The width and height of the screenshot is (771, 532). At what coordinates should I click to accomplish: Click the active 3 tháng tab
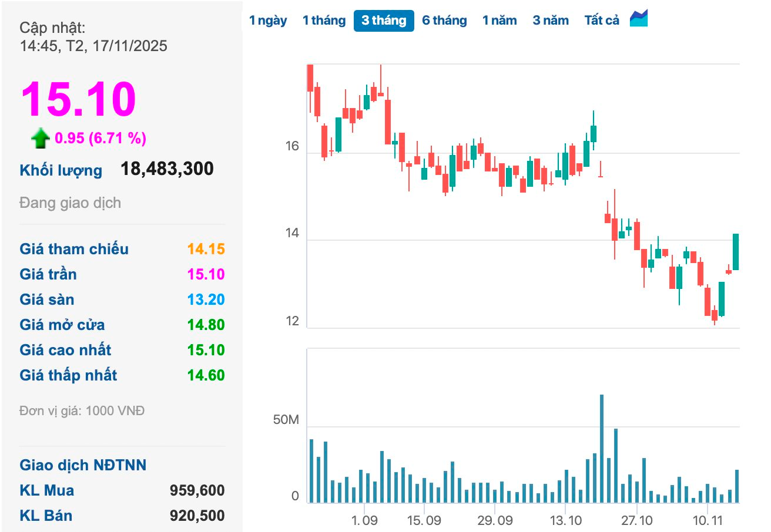point(384,21)
